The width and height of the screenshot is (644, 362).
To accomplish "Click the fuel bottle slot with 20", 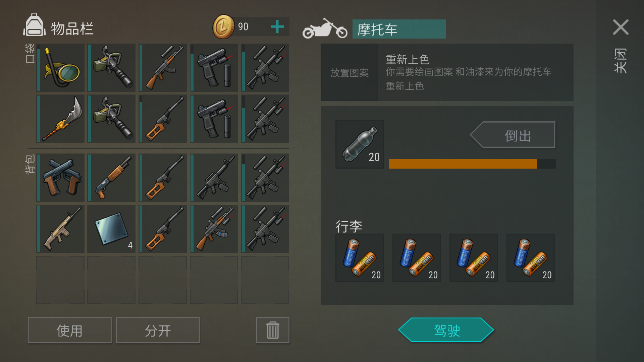I will point(360,144).
